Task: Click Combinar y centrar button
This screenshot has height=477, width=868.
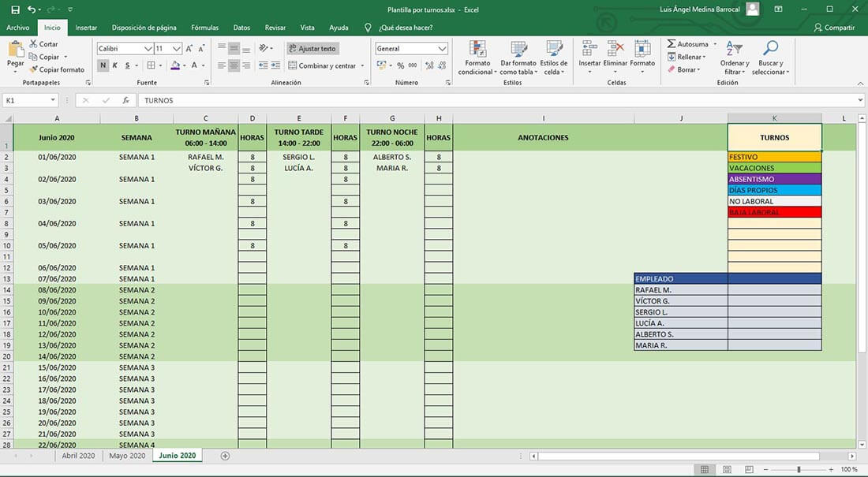Action: pos(322,65)
